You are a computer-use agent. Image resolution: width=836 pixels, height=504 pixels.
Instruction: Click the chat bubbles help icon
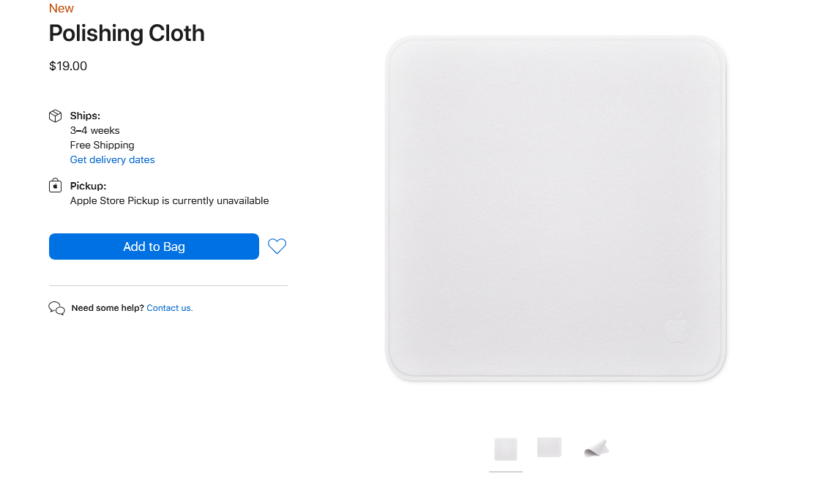56,308
